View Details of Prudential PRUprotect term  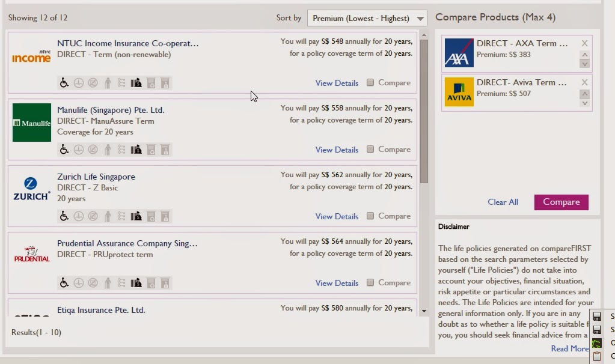click(337, 283)
